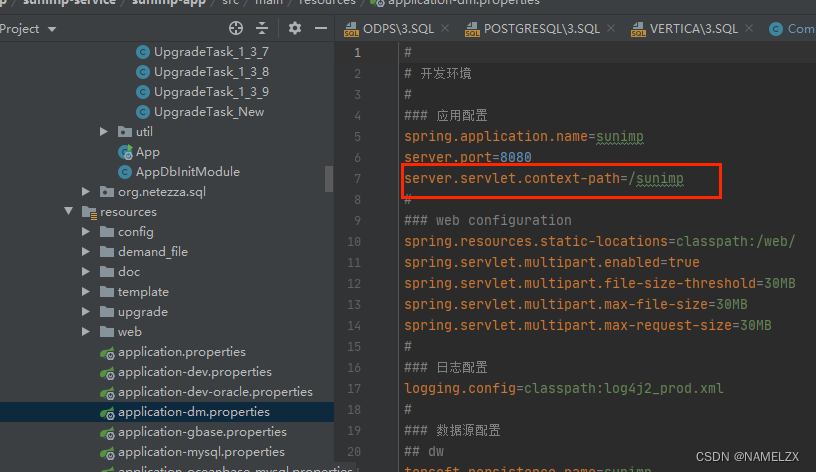
Task: Click the application-mysql.properties Spring file icon
Action: coord(106,452)
